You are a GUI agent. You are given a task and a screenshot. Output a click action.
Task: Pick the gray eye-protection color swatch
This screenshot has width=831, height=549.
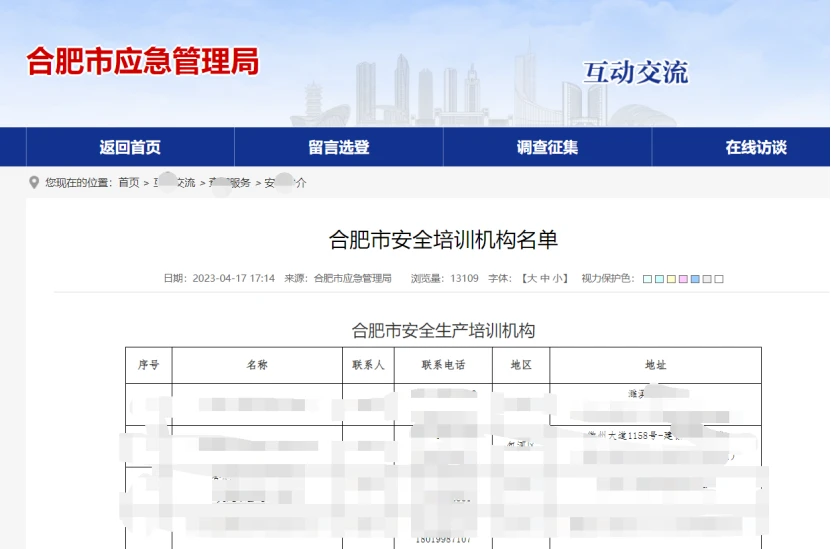point(707,279)
